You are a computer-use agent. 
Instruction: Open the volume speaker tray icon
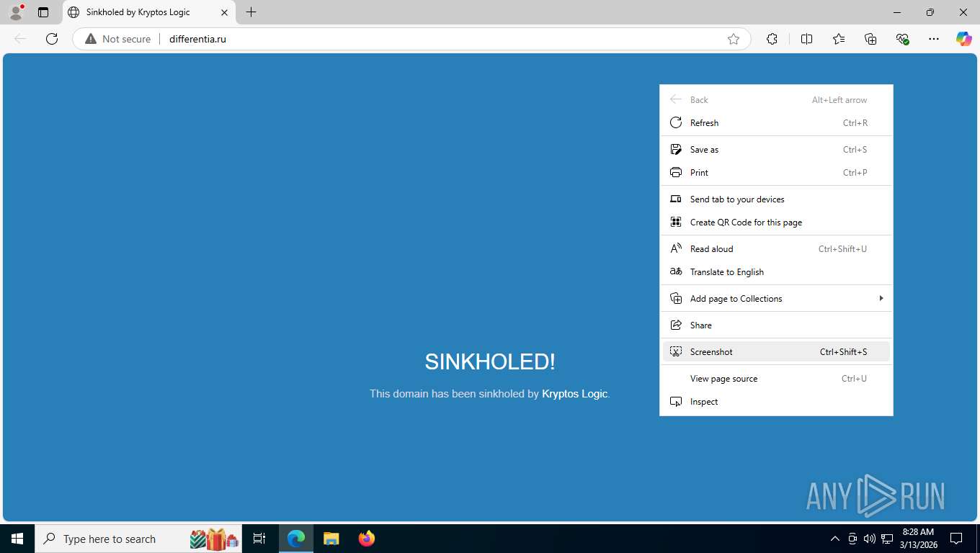click(869, 539)
